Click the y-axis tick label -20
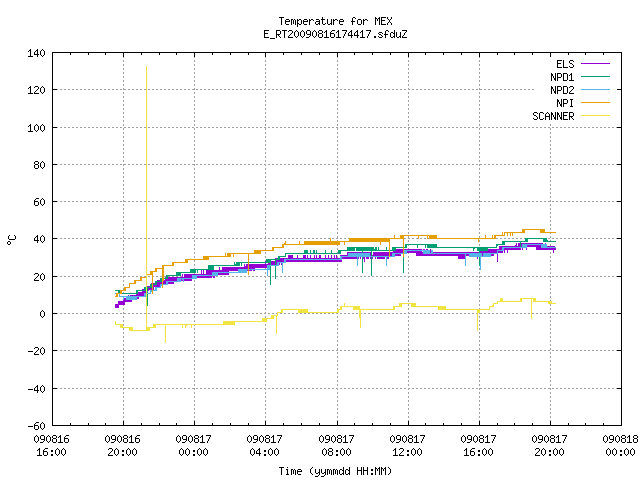 tap(36, 351)
